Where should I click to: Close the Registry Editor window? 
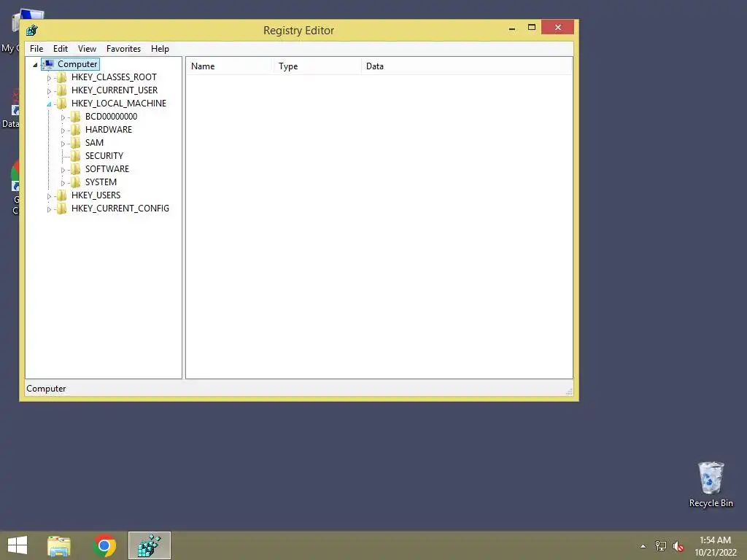(x=557, y=27)
